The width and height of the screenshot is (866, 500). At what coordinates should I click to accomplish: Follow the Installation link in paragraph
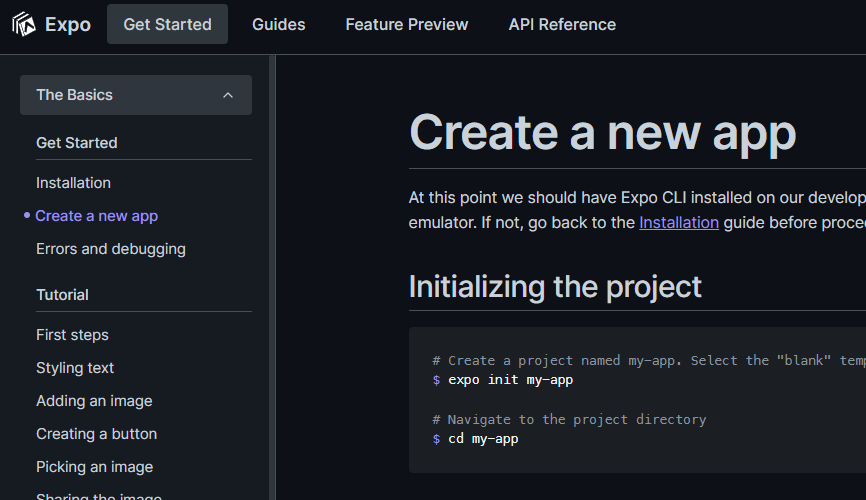coord(679,223)
